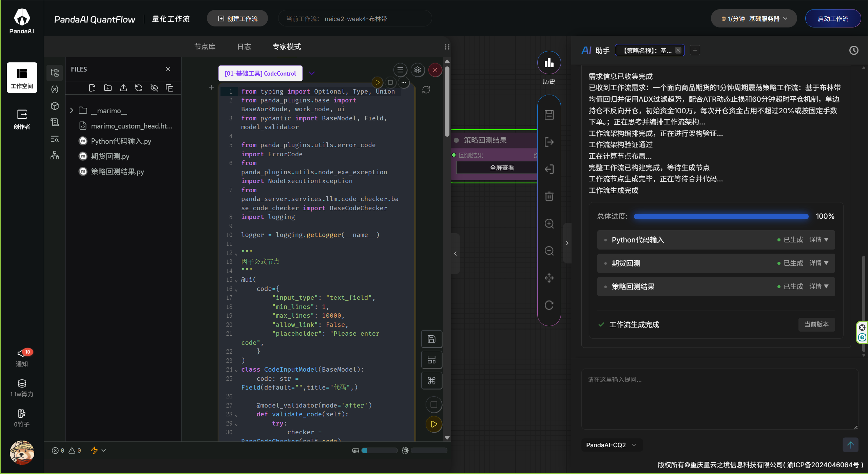
Task: Expand 详情 for 期货回测
Action: pos(819,263)
